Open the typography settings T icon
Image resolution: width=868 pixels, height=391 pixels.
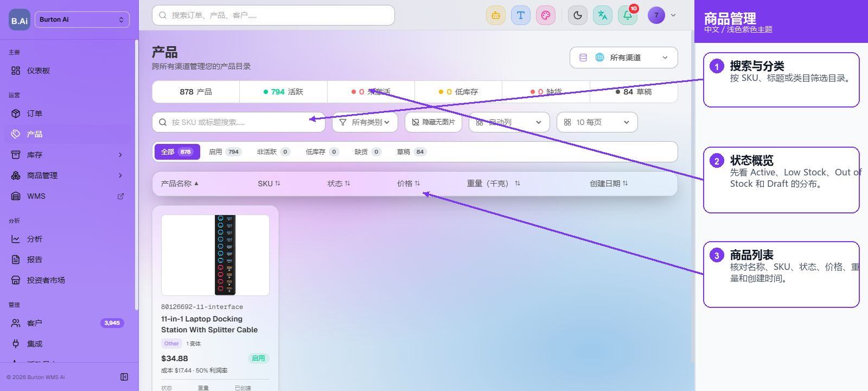pyautogui.click(x=521, y=15)
